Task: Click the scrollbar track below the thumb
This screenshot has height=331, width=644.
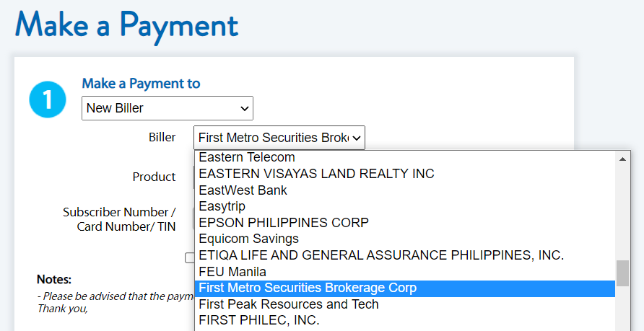Action: pos(622,310)
